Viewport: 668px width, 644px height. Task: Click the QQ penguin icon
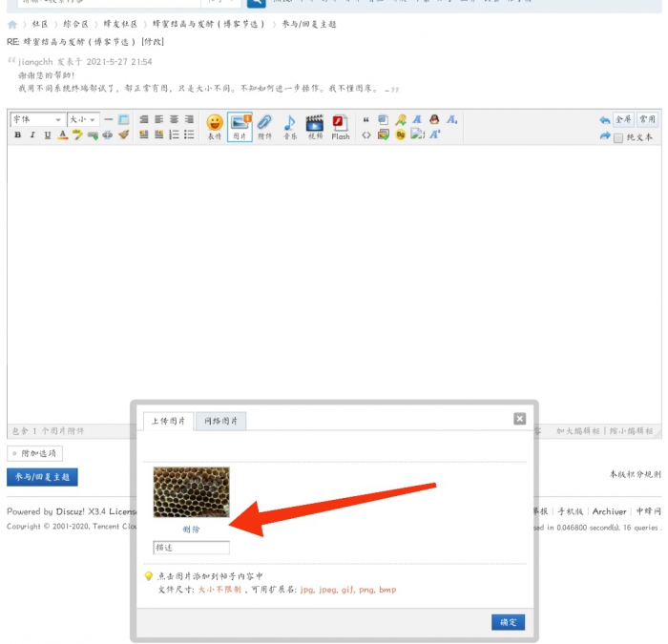434,119
